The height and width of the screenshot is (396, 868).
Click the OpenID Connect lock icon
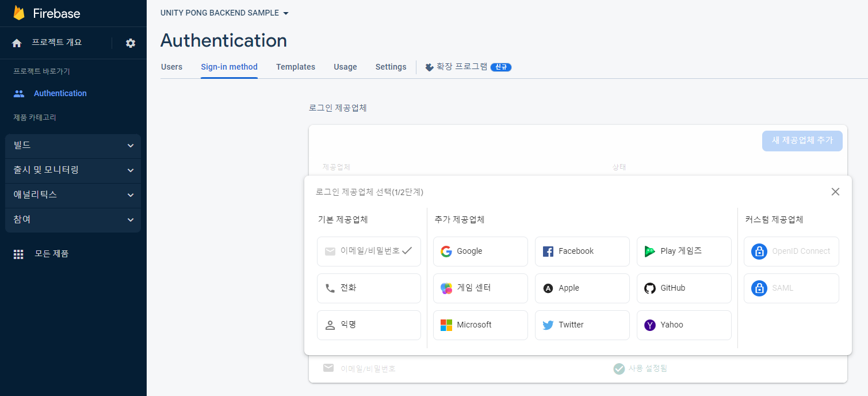point(759,252)
